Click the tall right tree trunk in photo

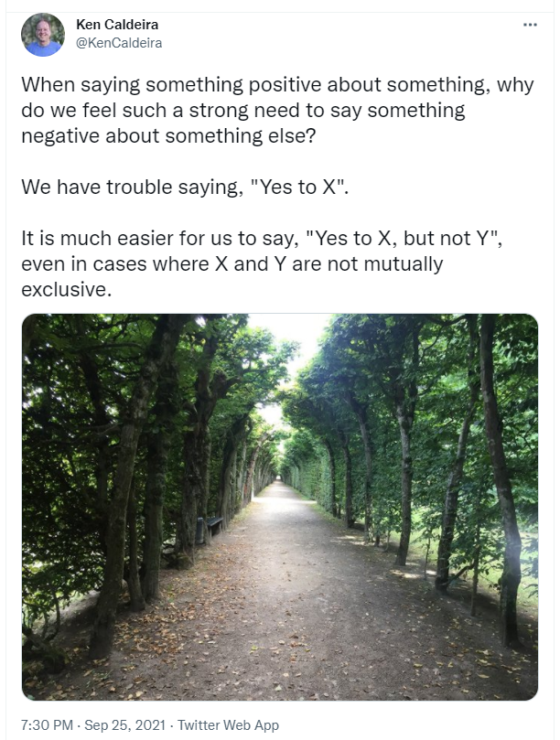[x=501, y=481]
